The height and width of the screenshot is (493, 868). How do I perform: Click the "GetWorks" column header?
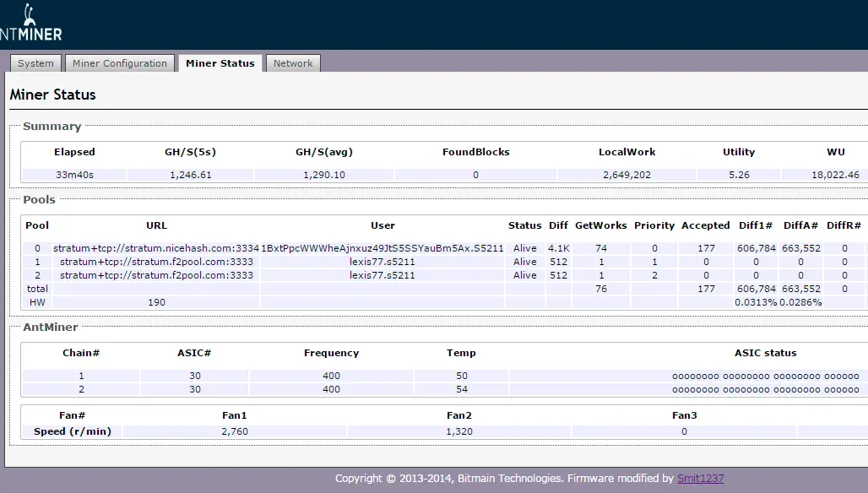coord(601,225)
